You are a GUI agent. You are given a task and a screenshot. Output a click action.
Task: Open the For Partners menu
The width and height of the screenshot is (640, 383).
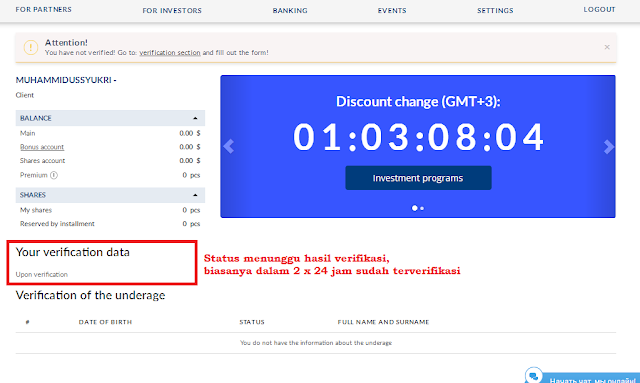point(43,9)
